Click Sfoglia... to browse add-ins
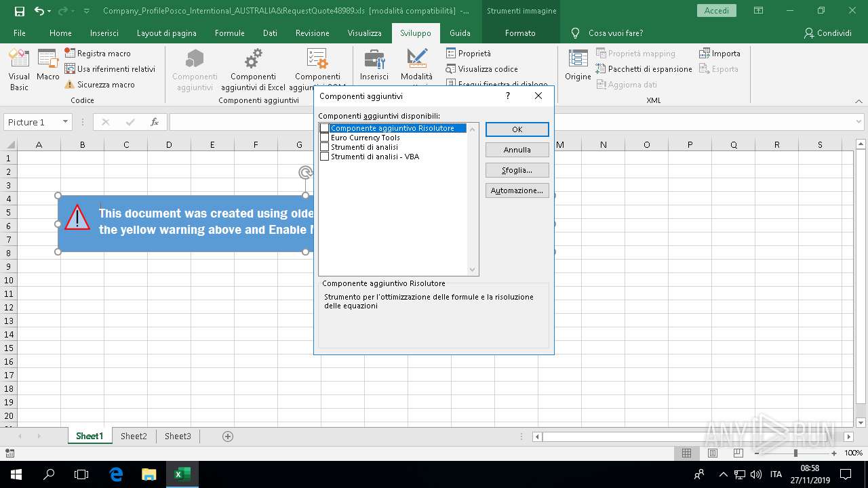This screenshot has height=488, width=868. pos(517,170)
